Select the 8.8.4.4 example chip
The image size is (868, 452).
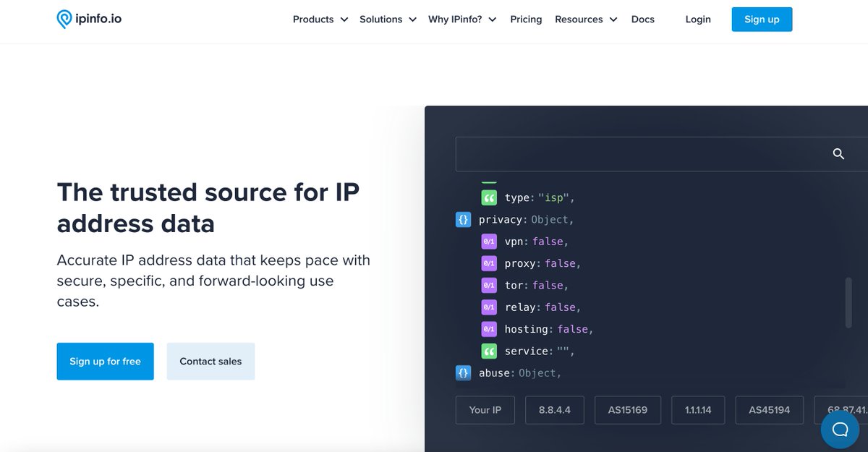555,410
